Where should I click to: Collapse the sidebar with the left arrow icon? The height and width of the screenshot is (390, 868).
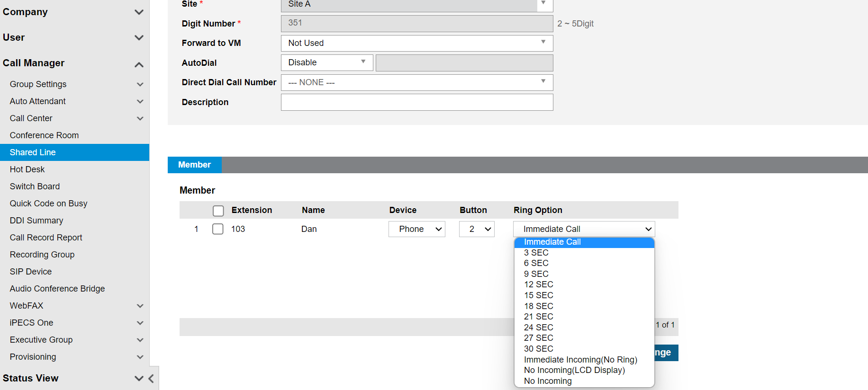pyautogui.click(x=151, y=378)
